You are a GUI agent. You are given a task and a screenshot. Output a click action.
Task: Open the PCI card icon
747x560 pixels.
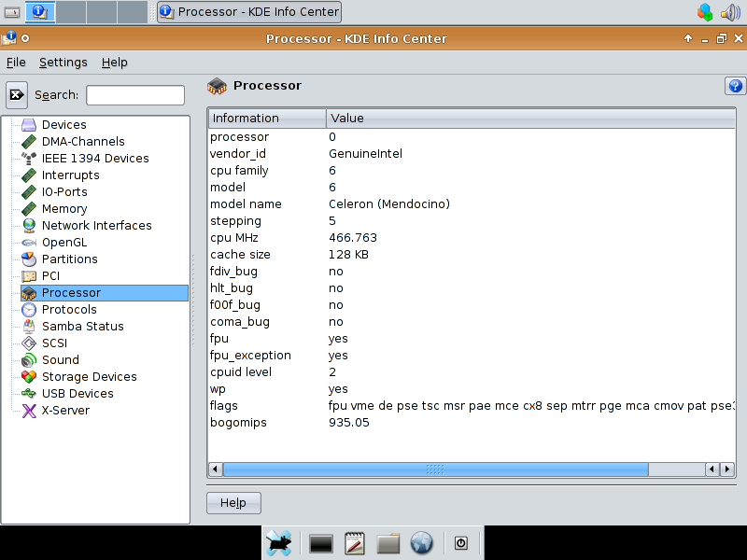click(x=29, y=275)
